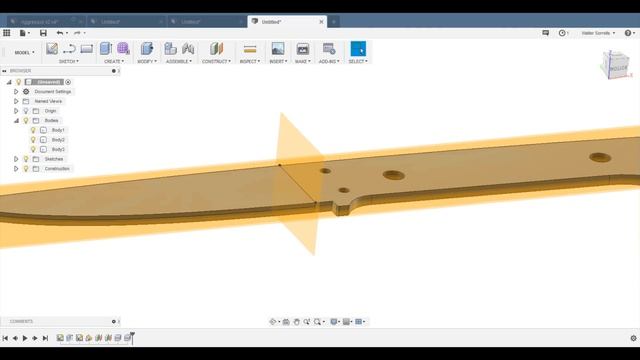Toggle visibility bulb for Construction folder
Viewport: 640px width, 360px height.
26,169
